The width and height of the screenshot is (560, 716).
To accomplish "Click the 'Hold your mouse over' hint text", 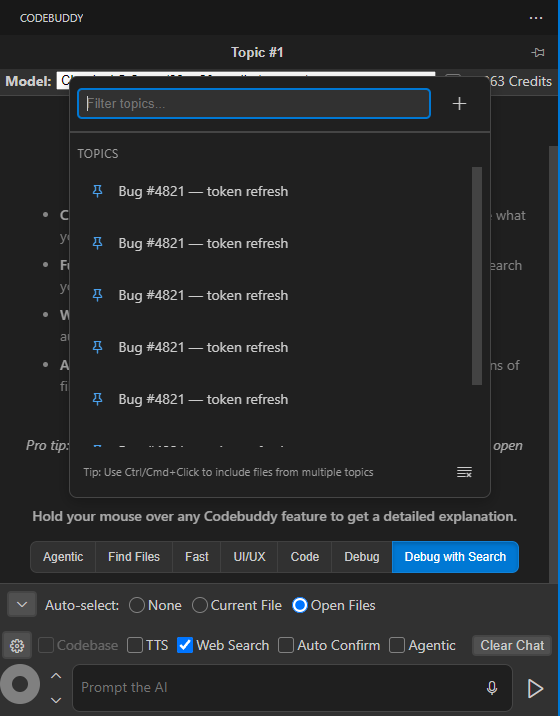I will (x=275, y=516).
